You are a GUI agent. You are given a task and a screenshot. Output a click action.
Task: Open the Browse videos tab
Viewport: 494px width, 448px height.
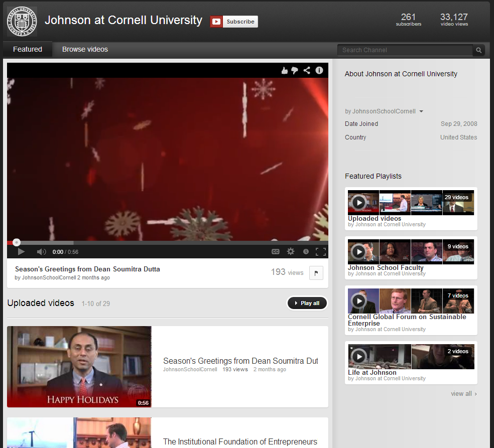click(x=85, y=49)
